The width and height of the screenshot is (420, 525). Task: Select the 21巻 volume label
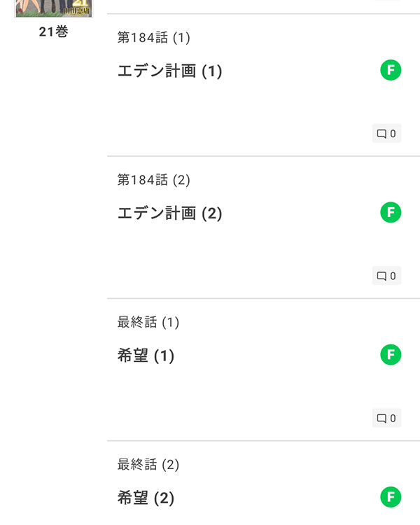tap(54, 31)
